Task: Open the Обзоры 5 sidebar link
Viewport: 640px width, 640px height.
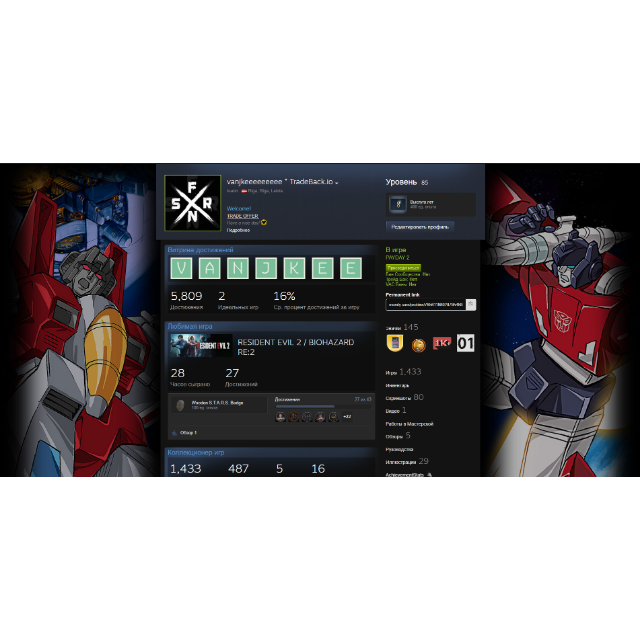Action: click(x=398, y=436)
